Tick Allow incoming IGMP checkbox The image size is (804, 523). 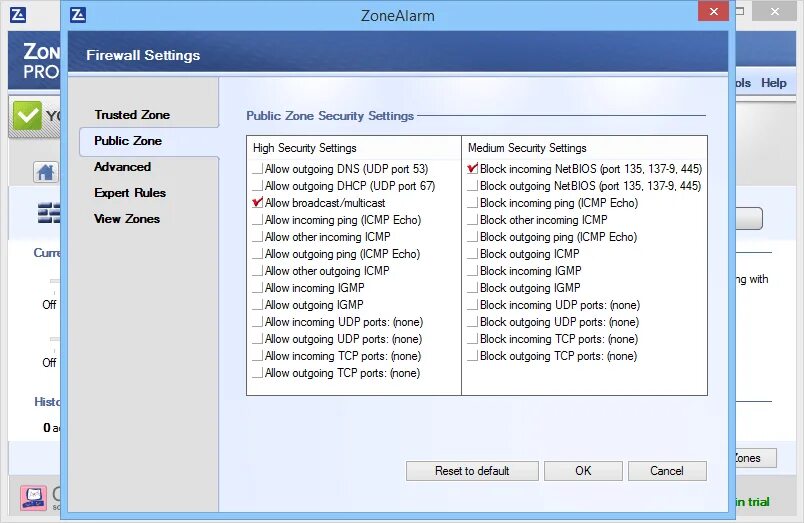coord(257,288)
